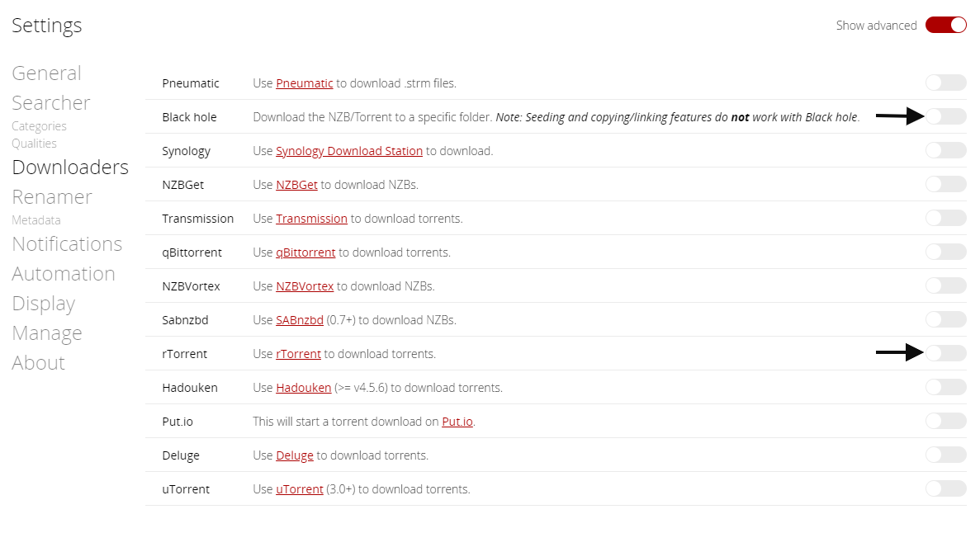
Task: Enable the Black hole downloader toggle
Action: [945, 116]
